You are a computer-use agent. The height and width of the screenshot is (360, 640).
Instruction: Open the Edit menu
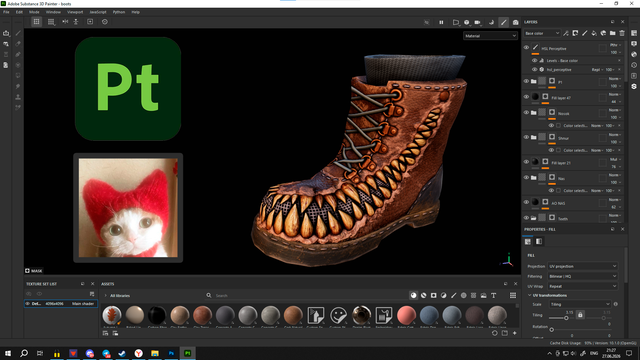(x=19, y=12)
